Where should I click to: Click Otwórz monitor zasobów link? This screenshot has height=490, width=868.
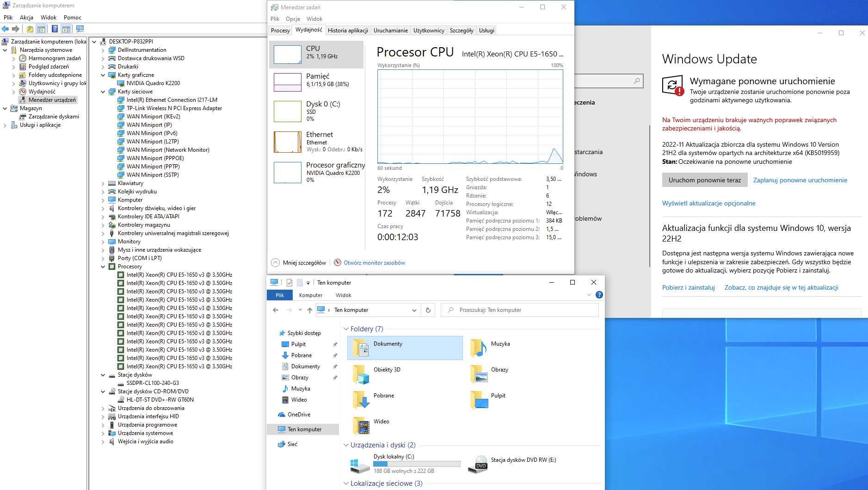click(374, 263)
